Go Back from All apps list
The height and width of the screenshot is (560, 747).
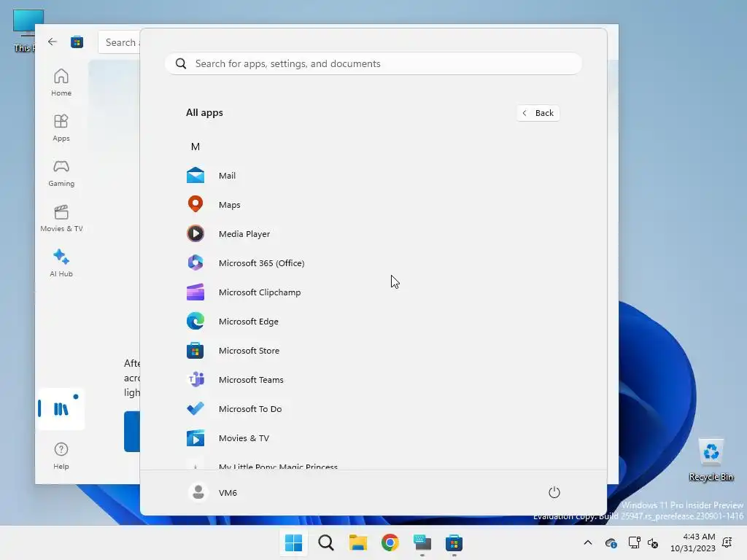[x=538, y=113]
